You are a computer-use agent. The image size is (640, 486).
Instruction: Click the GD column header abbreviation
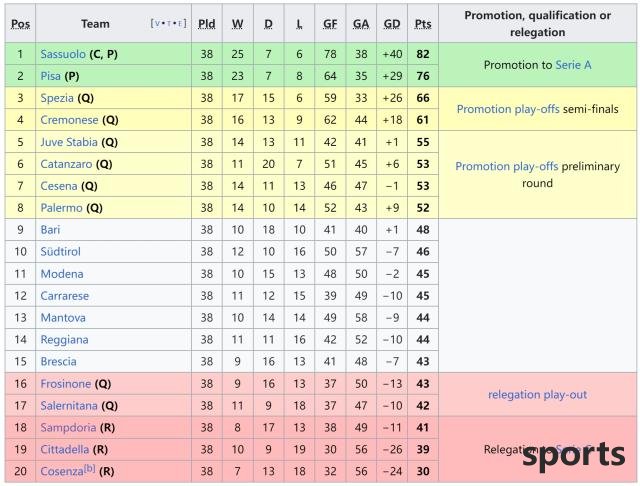[x=392, y=24]
